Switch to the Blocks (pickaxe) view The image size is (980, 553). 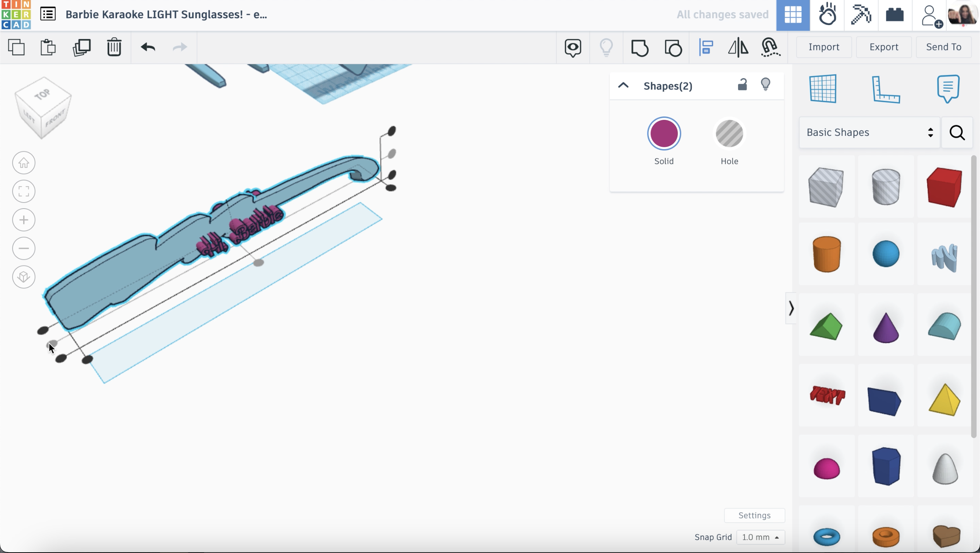[x=861, y=15]
